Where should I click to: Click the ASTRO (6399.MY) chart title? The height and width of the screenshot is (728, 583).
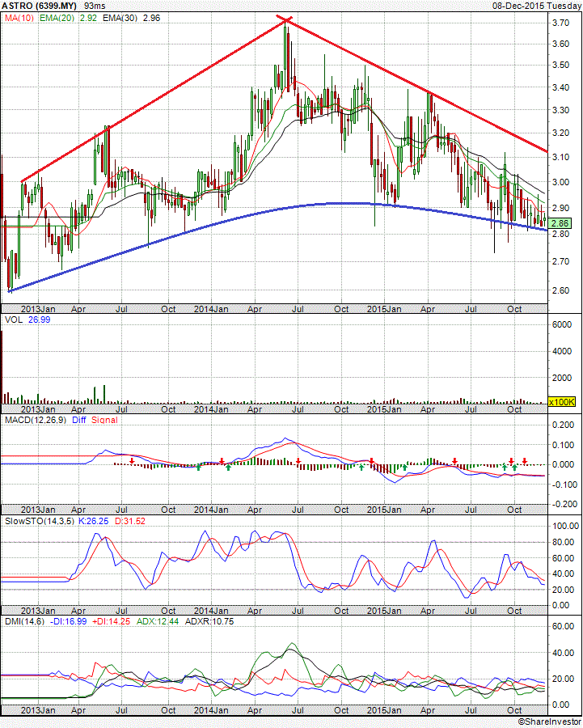point(39,6)
